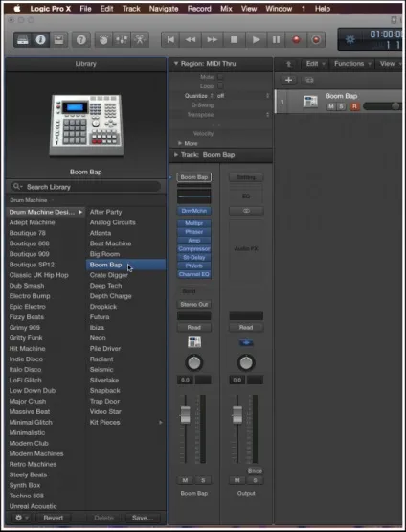Click the Save button in Library
406x532 pixels.
143,518
